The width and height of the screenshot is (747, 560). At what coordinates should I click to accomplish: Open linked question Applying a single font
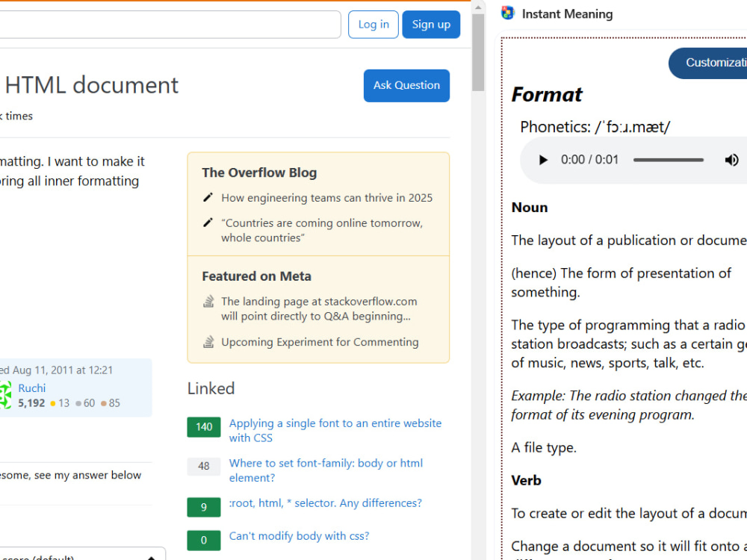coord(335,431)
